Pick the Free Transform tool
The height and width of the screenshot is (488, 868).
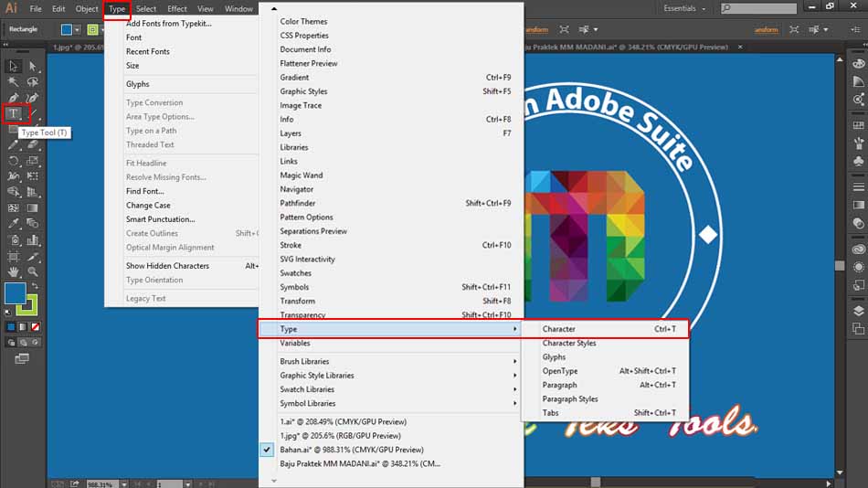(33, 176)
